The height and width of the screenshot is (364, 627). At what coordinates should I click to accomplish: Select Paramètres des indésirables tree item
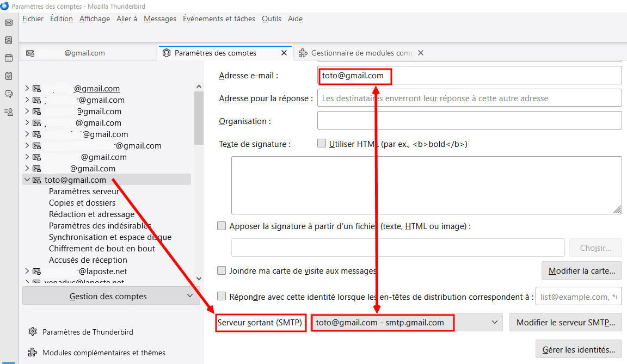[x=100, y=226]
